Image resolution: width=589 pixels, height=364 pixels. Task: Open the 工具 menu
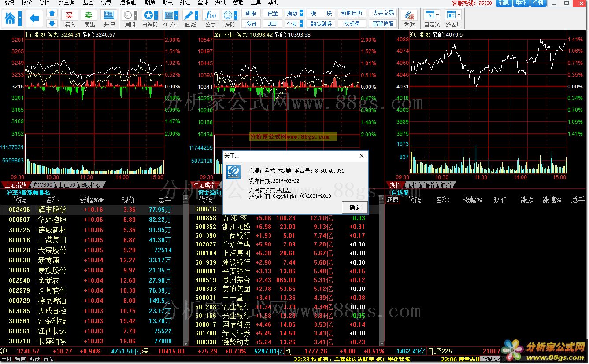256,3
